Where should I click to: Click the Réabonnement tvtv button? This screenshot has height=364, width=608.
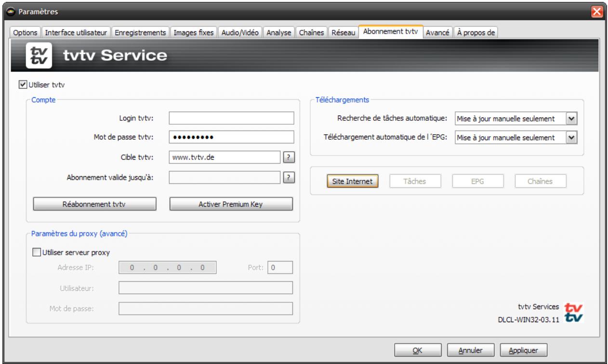coord(94,204)
